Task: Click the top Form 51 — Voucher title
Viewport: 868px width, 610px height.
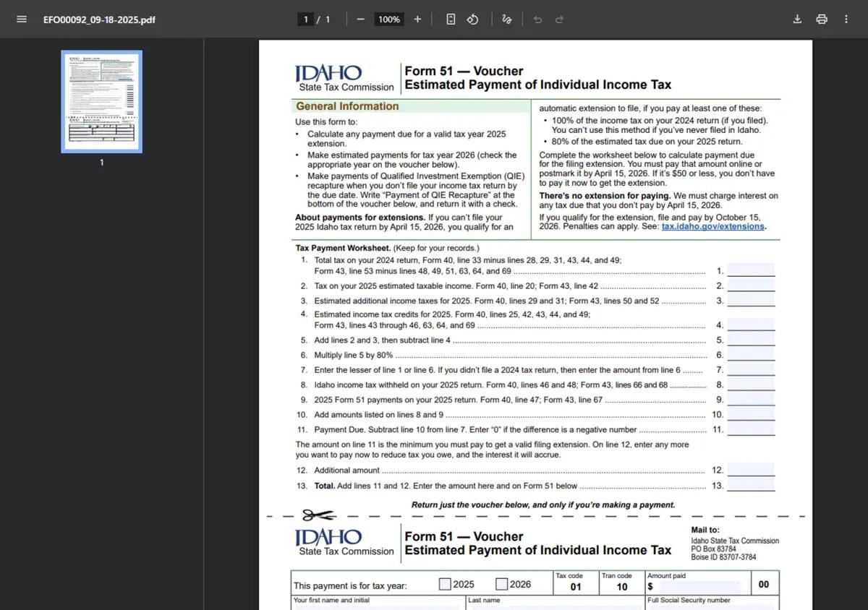Action: 464,71
